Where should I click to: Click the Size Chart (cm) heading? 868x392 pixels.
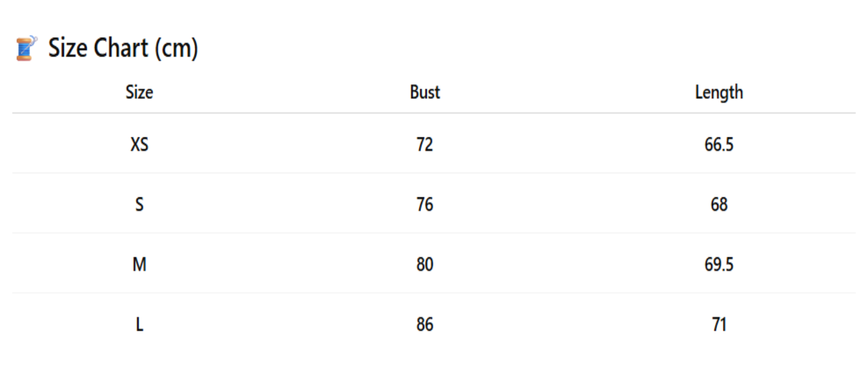tap(123, 48)
